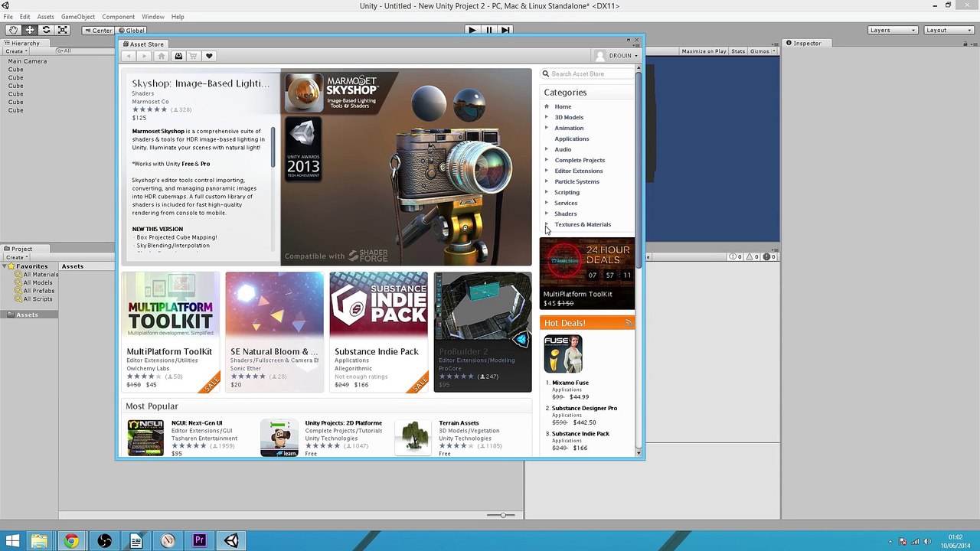Open the Component menu
The width and height of the screenshot is (980, 551).
coord(119,17)
